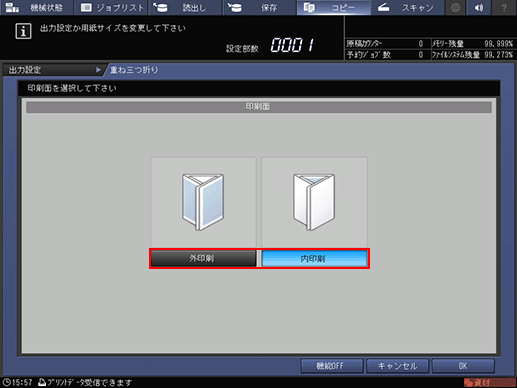Click the globe icon in top bar
This screenshot has width=517, height=388.
click(x=455, y=7)
